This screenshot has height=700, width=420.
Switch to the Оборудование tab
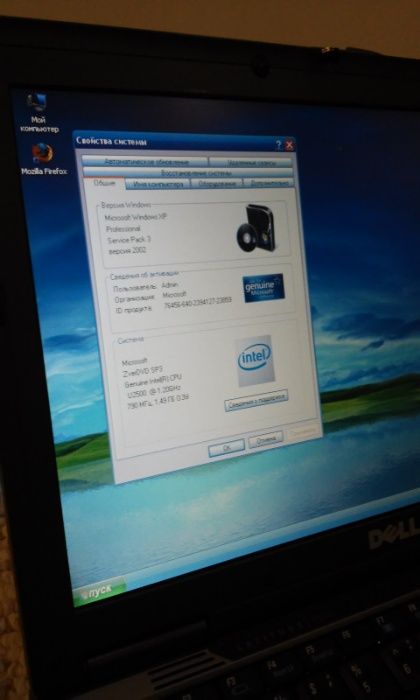click(217, 183)
